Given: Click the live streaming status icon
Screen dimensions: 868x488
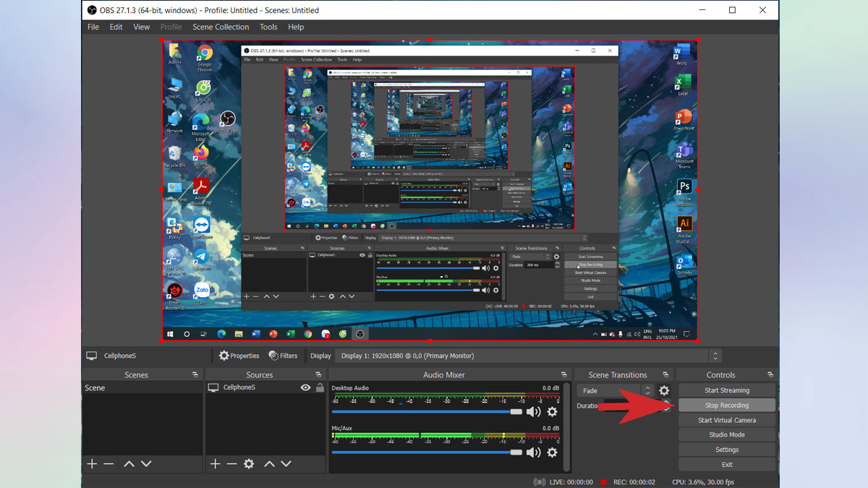Looking at the screenshot, I should [x=540, y=481].
